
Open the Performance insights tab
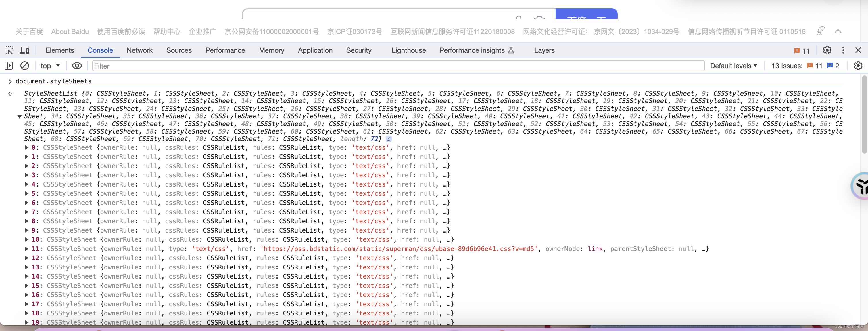pyautogui.click(x=477, y=50)
